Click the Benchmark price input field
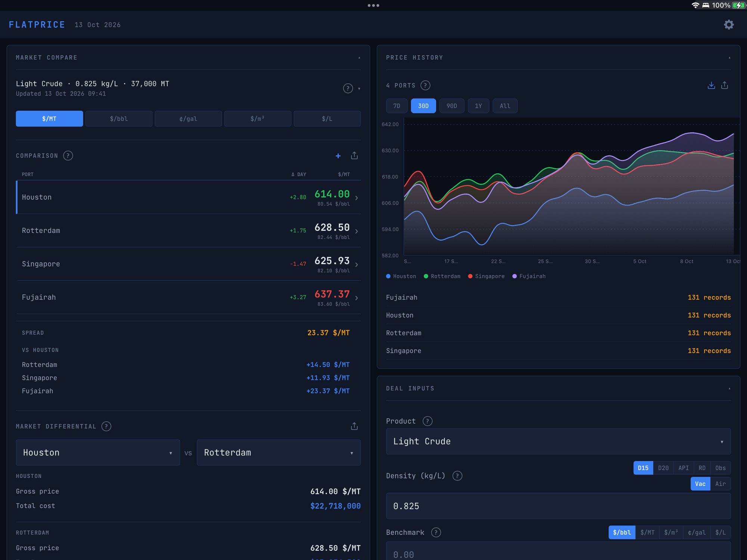Viewport: 747px width, 560px height. click(558, 551)
